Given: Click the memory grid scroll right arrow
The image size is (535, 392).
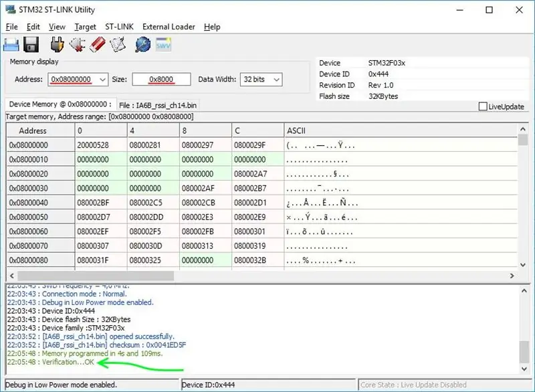Looking at the screenshot, I should 512,276.
